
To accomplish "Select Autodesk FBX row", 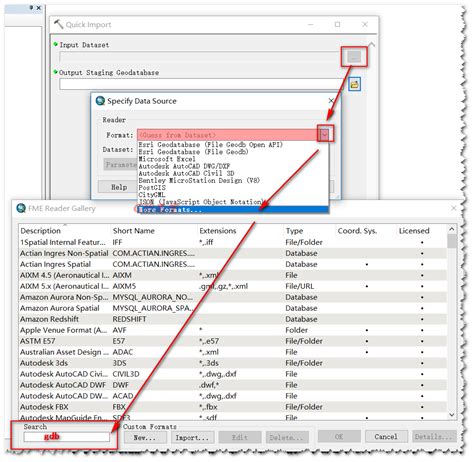I will 233,407.
